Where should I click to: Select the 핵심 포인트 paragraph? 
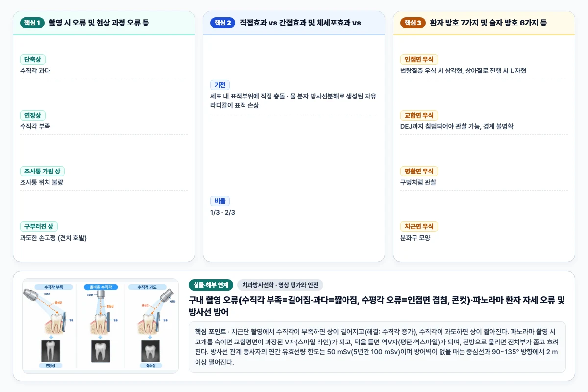[x=377, y=347]
